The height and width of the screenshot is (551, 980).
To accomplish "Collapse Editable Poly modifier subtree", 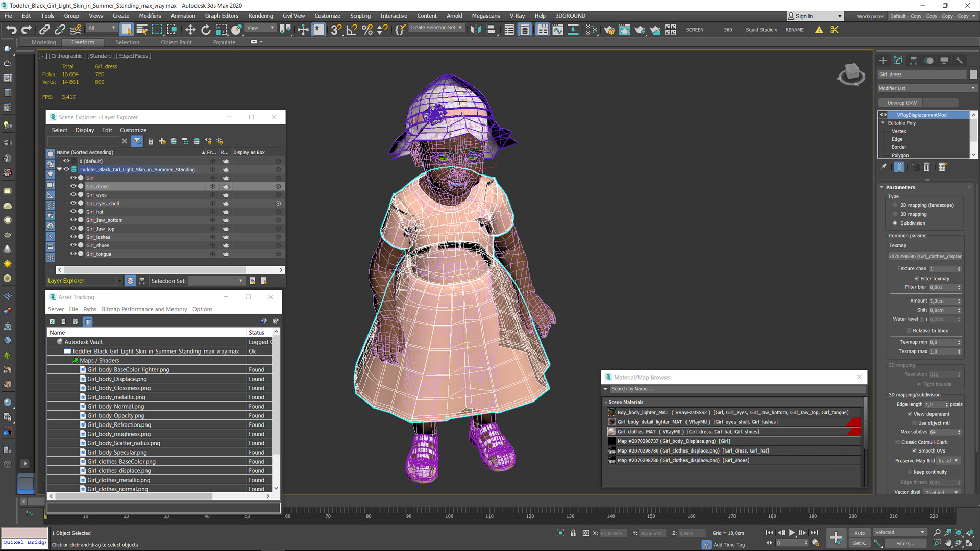I will coord(883,123).
